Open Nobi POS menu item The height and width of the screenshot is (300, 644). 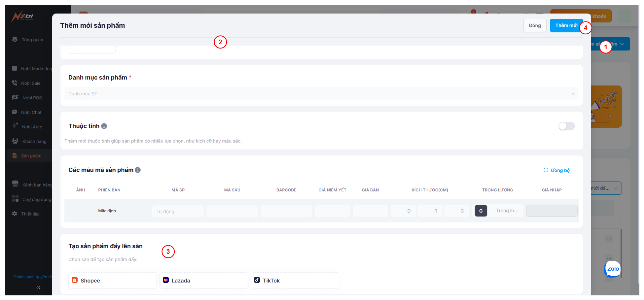[x=32, y=98]
